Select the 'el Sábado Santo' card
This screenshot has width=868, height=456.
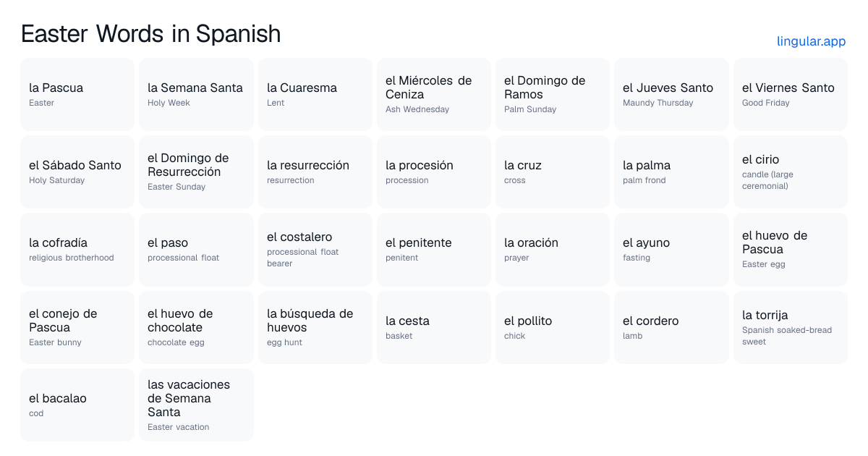click(77, 172)
